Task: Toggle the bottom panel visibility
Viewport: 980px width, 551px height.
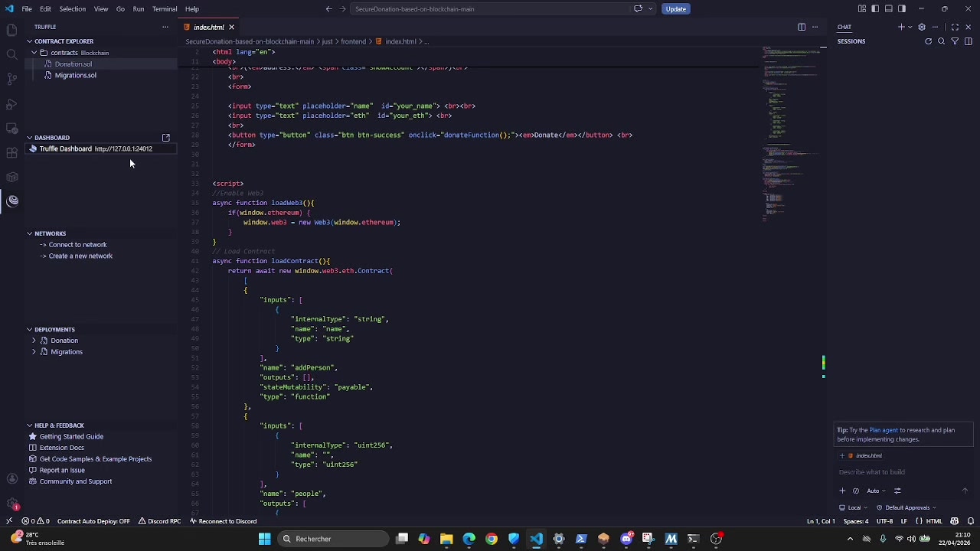Action: 888,9
